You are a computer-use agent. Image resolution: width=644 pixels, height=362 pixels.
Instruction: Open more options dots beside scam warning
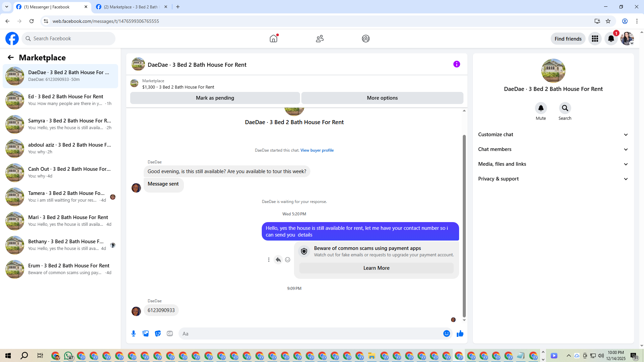pyautogui.click(x=268, y=260)
